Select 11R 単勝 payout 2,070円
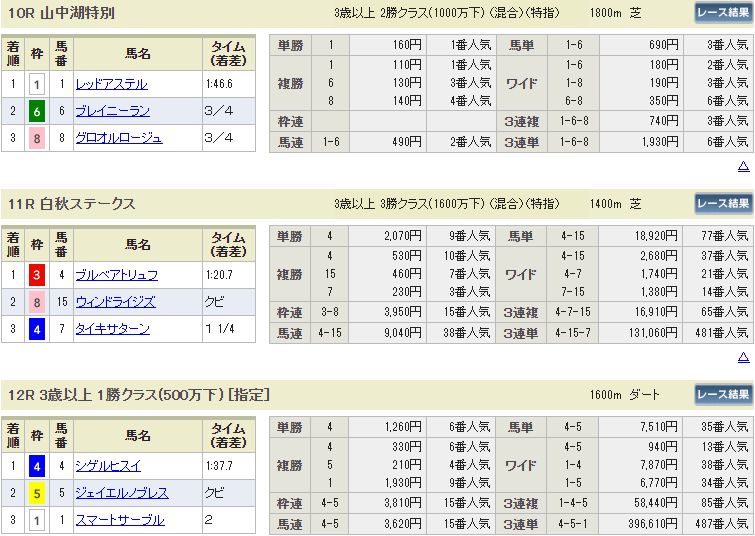Screen dimensions: 755x536 coord(403,235)
